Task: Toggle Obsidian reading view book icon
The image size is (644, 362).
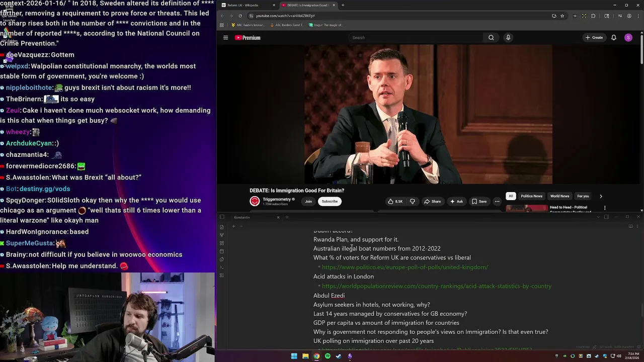Action: [x=630, y=226]
